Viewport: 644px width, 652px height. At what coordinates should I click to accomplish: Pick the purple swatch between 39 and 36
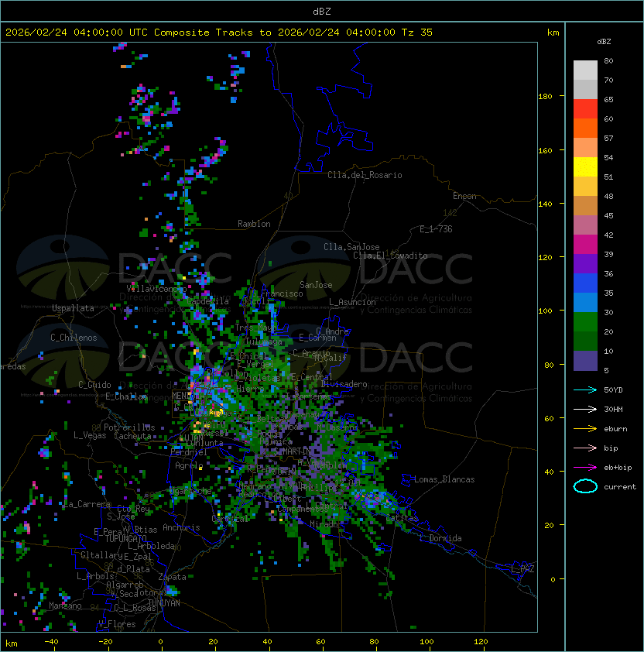[x=585, y=263]
